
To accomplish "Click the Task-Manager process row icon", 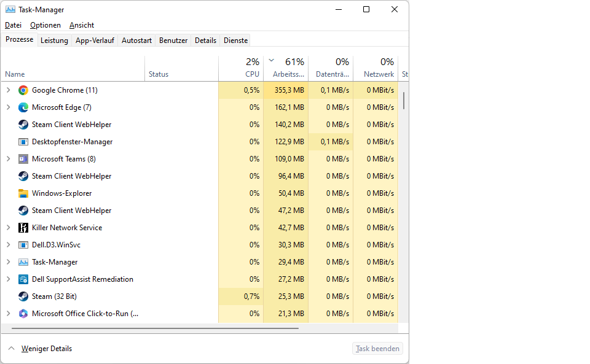I will [23, 262].
